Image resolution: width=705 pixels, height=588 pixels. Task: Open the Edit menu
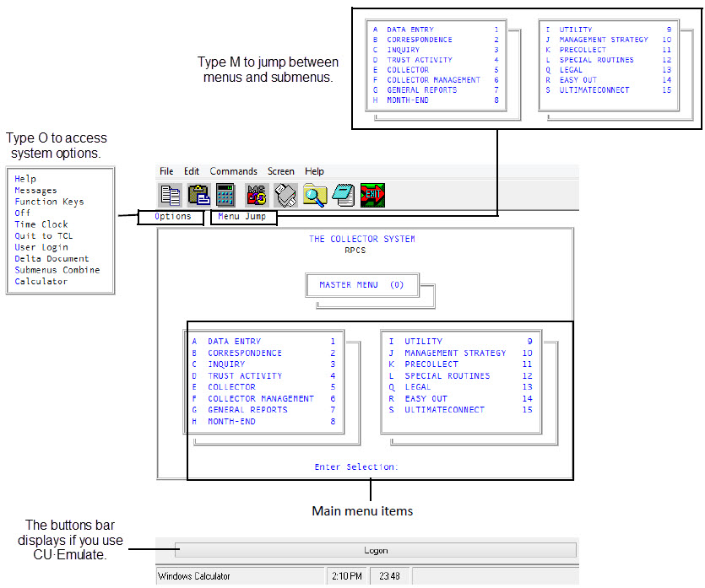[192, 171]
